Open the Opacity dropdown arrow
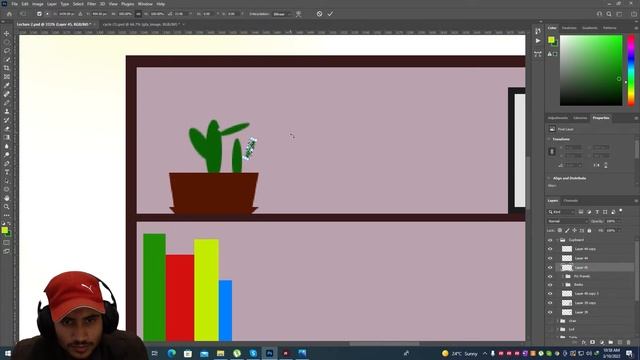 [620, 221]
